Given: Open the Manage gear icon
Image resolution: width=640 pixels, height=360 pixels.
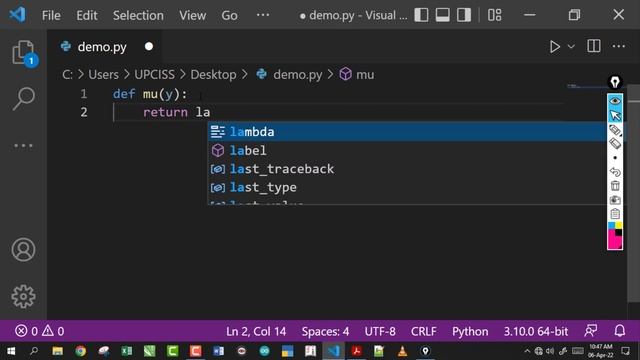Looking at the screenshot, I should (x=23, y=296).
